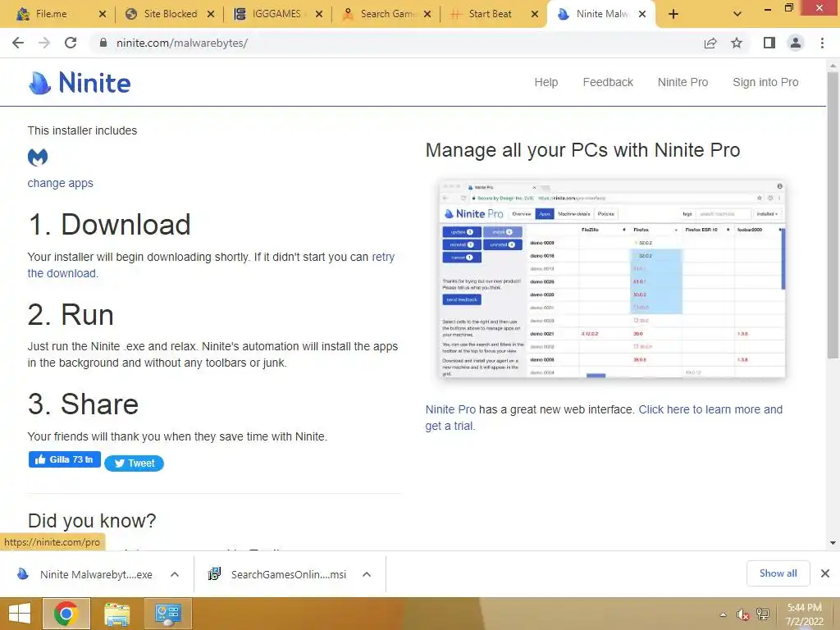Close the Site Blocked tab

(x=211, y=14)
